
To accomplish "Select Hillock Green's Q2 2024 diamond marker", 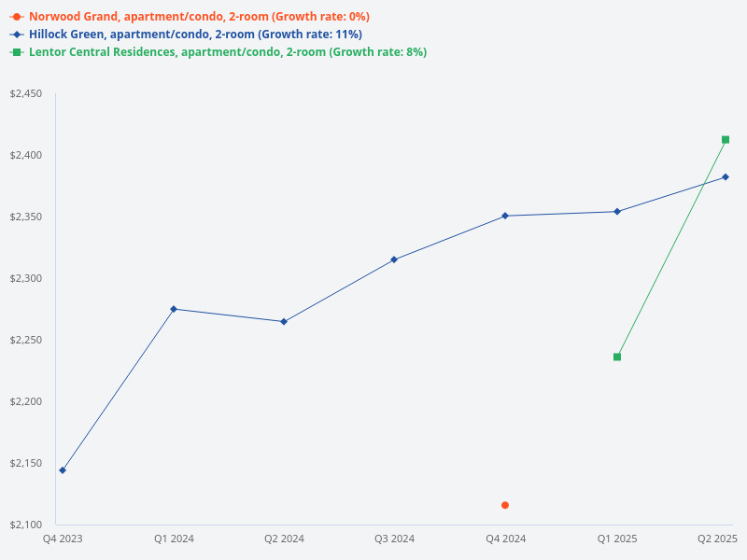I will (x=284, y=322).
